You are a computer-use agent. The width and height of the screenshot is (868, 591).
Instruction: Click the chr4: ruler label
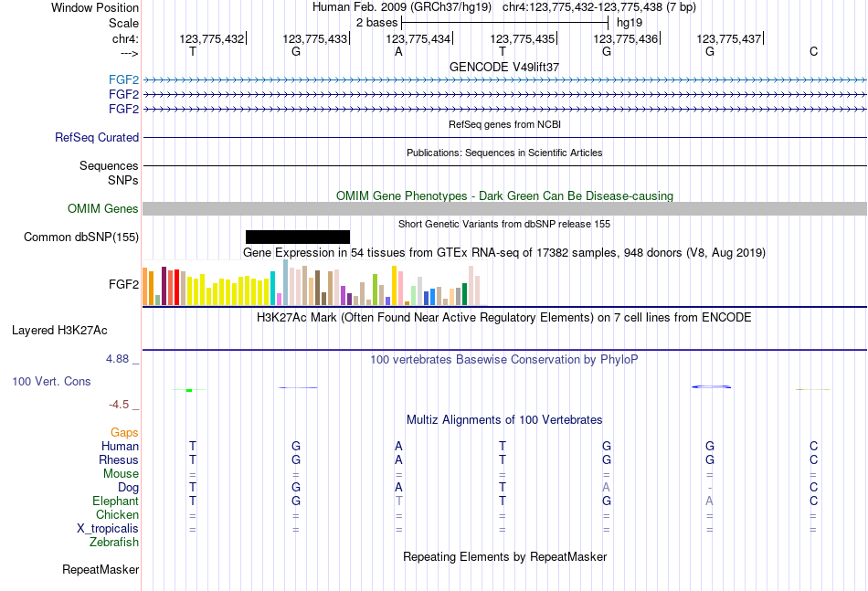pyautogui.click(x=125, y=38)
